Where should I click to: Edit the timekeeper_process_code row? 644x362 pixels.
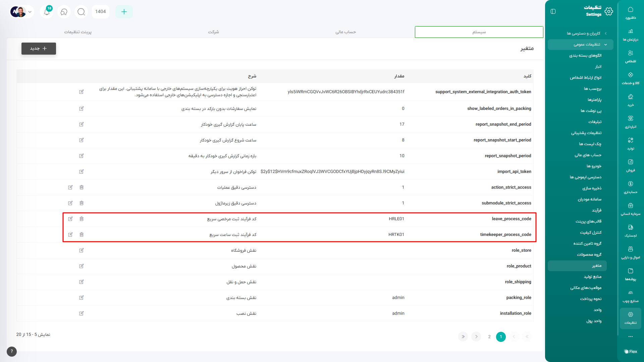point(70,235)
